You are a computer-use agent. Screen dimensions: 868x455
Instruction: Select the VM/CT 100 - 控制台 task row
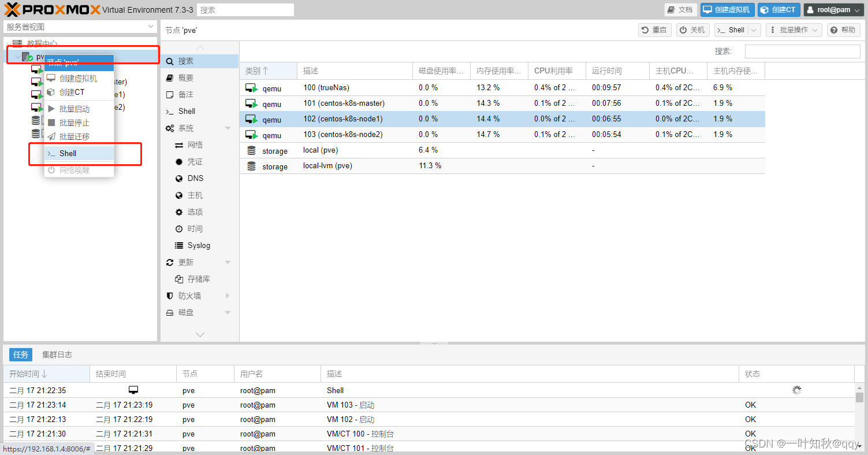429,434
